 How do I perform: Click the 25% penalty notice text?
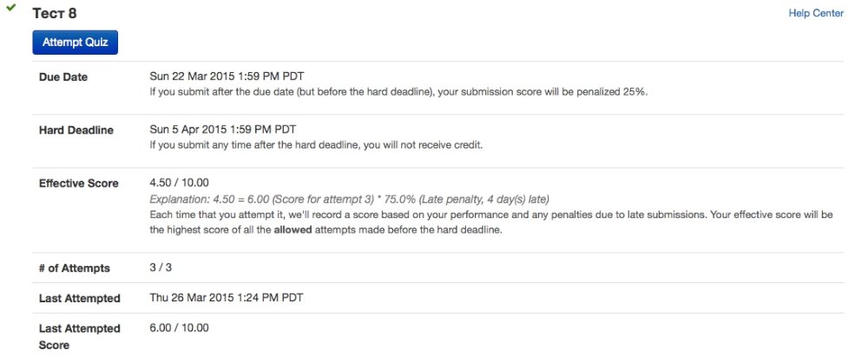pyautogui.click(x=398, y=91)
